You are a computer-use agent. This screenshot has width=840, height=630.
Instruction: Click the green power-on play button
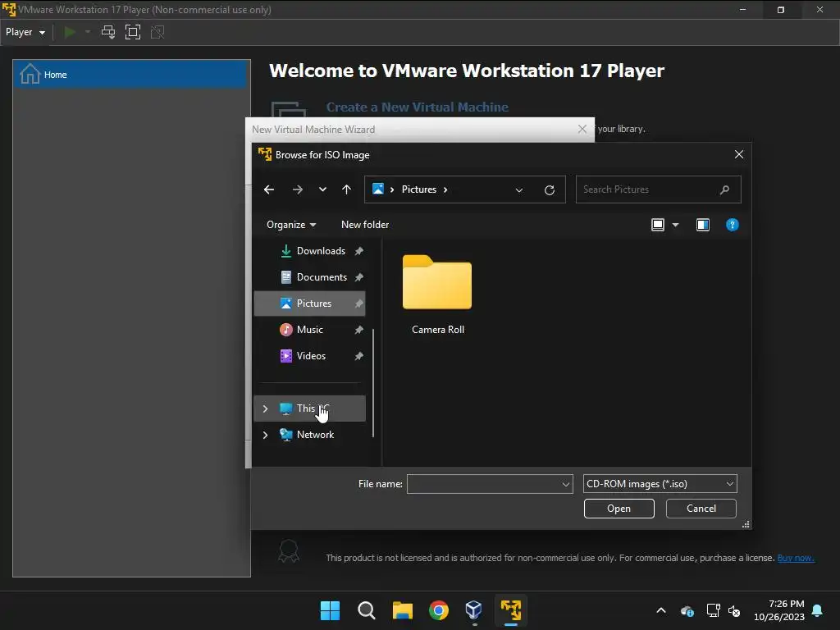click(70, 32)
